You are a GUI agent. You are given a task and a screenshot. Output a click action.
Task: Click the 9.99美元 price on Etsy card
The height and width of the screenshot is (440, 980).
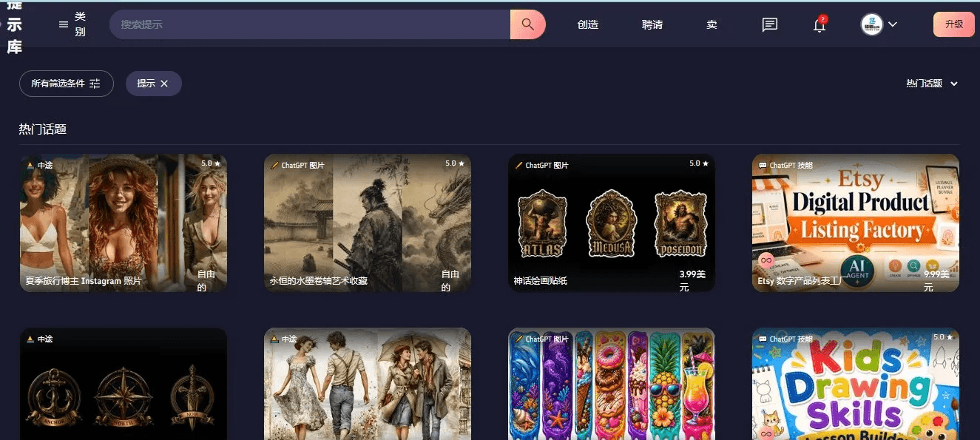pyautogui.click(x=936, y=281)
